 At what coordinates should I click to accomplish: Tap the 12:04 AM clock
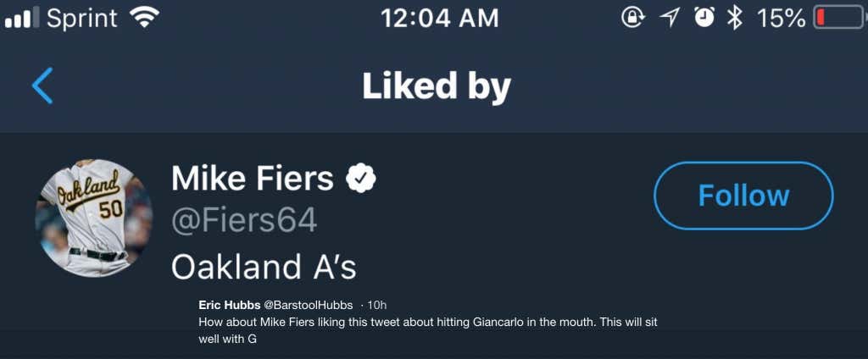pos(439,18)
